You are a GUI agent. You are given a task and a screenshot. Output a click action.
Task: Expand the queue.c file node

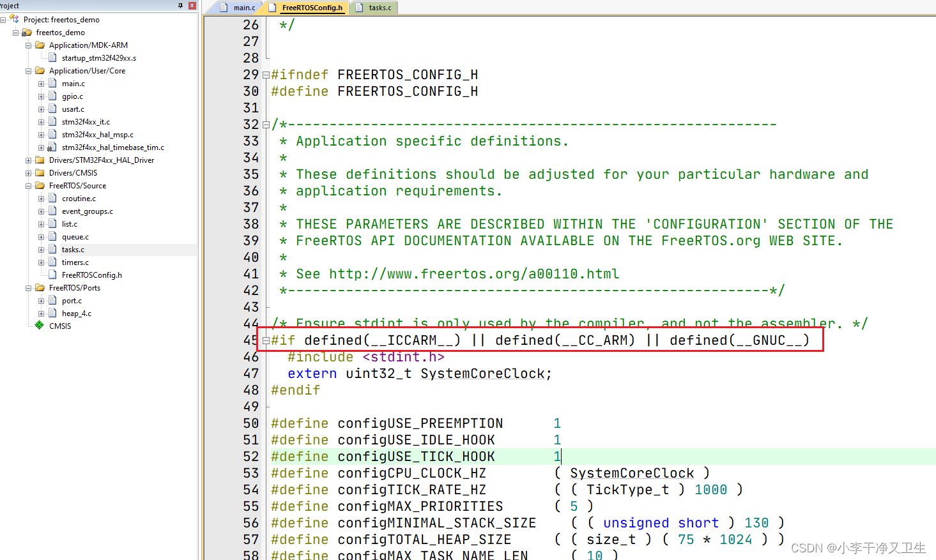(x=41, y=237)
